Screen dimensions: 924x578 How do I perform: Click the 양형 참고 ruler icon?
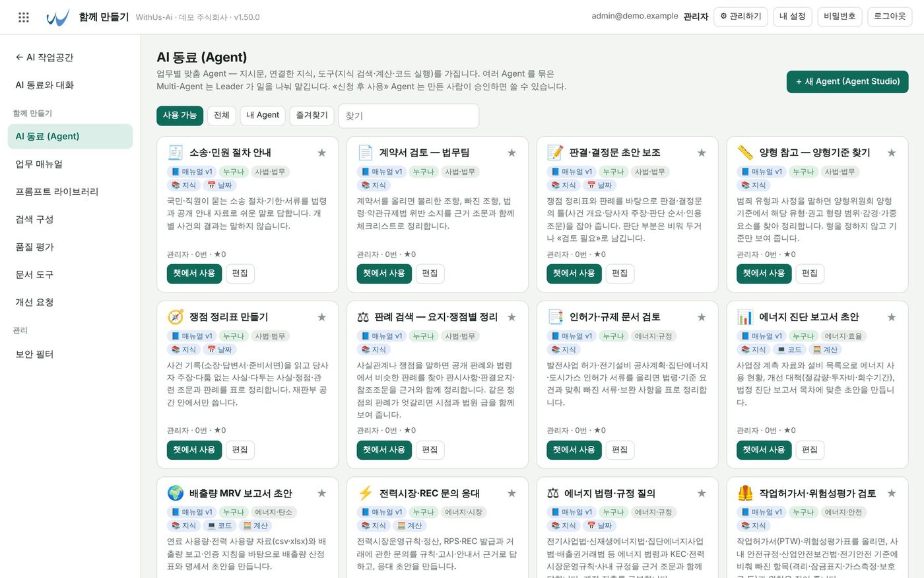pyautogui.click(x=745, y=153)
